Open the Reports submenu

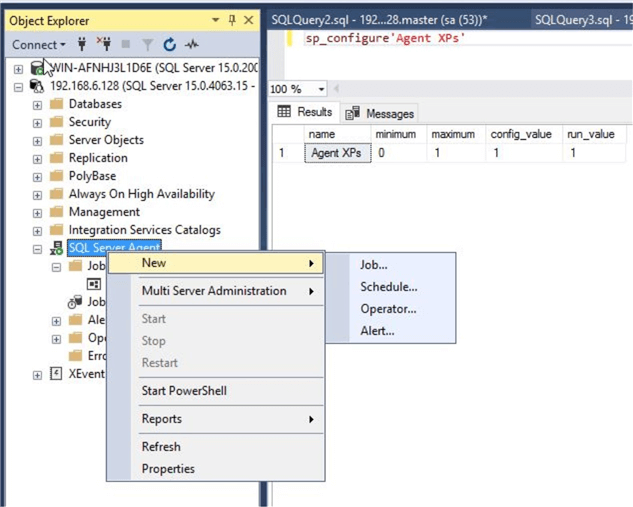click(216, 419)
